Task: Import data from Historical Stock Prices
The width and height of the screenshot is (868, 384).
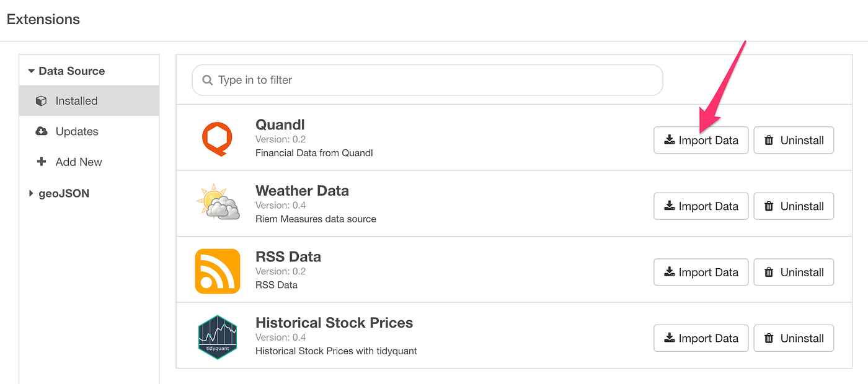Action: (701, 338)
